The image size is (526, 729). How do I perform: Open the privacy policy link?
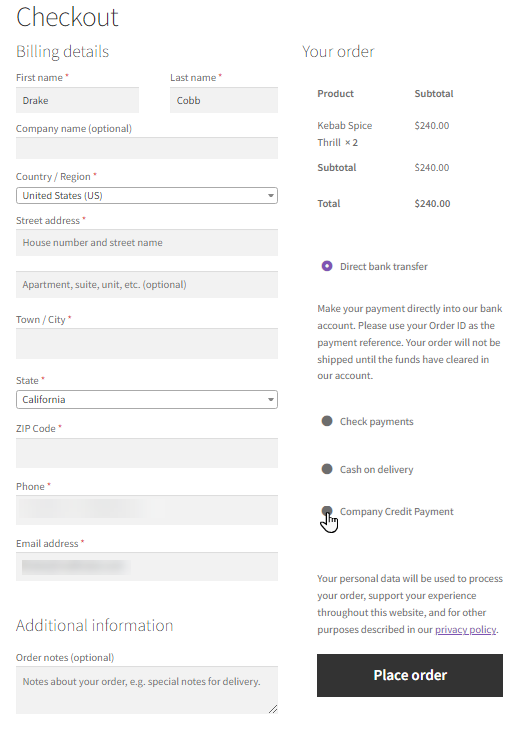point(466,630)
